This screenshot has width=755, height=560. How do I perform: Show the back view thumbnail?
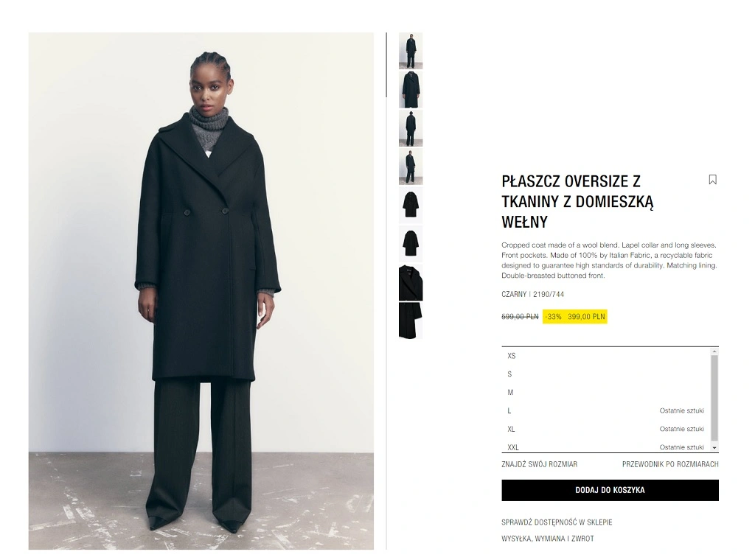coord(411,128)
